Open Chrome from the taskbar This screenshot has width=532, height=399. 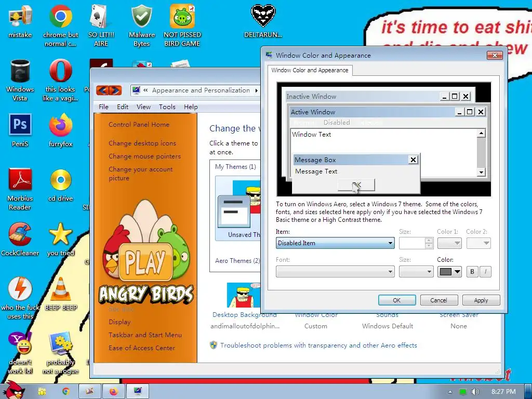tap(65, 391)
